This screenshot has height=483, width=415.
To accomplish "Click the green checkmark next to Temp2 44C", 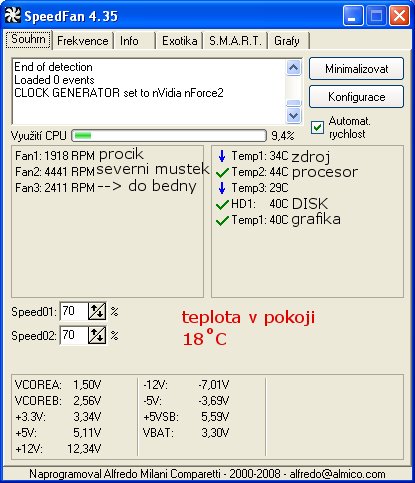I will click(222, 172).
